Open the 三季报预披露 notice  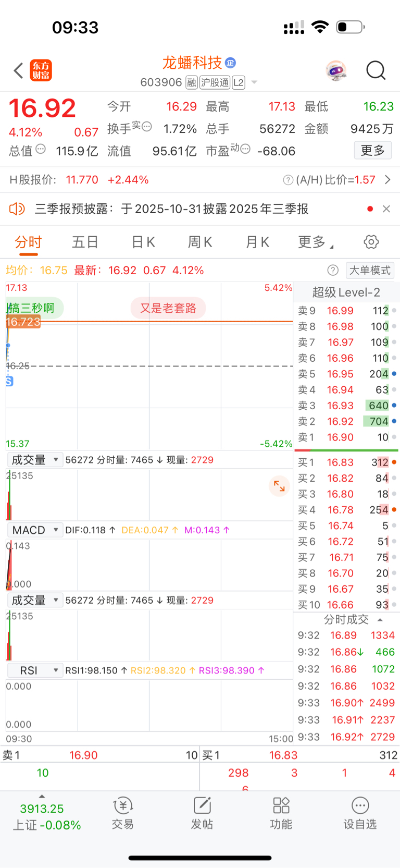point(171,209)
